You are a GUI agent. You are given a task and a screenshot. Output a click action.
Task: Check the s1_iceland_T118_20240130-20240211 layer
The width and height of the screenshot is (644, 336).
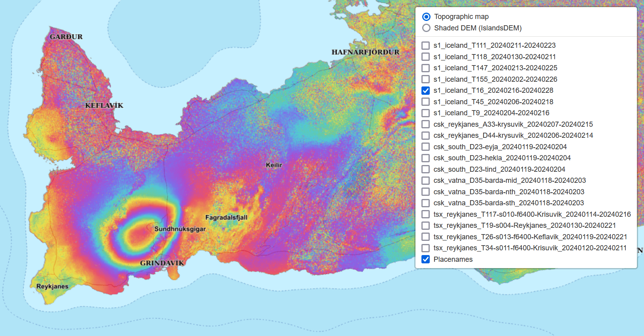click(425, 57)
